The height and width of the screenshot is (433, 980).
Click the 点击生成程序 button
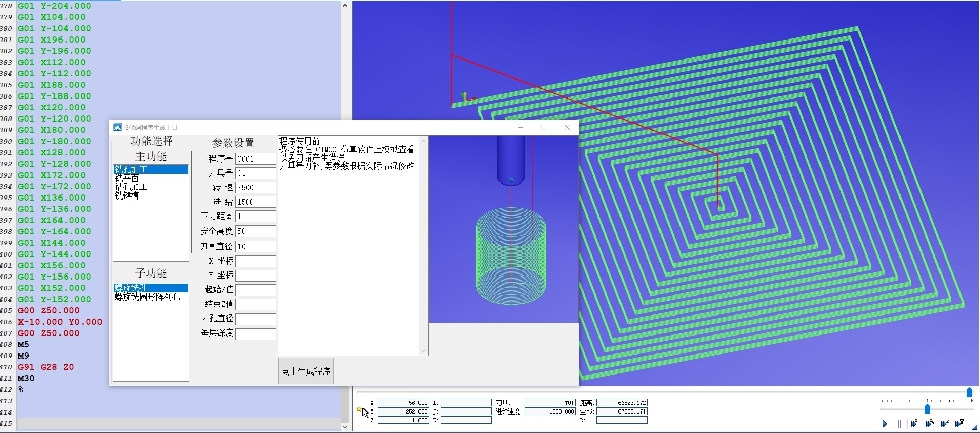(306, 371)
